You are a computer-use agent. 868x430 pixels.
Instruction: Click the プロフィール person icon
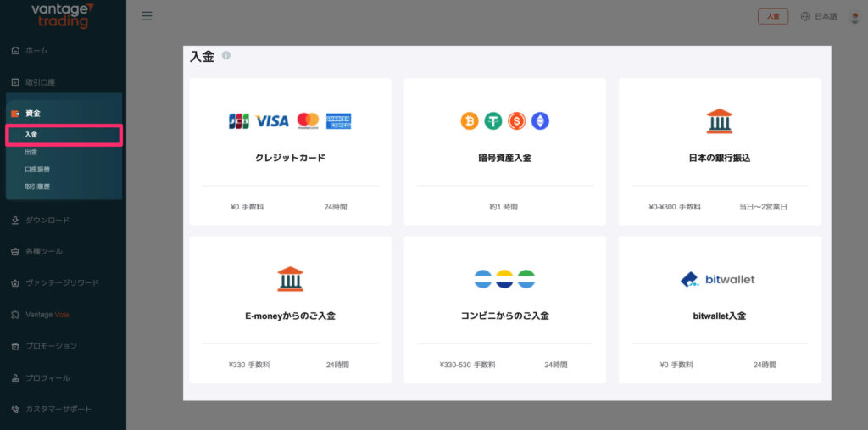15,378
